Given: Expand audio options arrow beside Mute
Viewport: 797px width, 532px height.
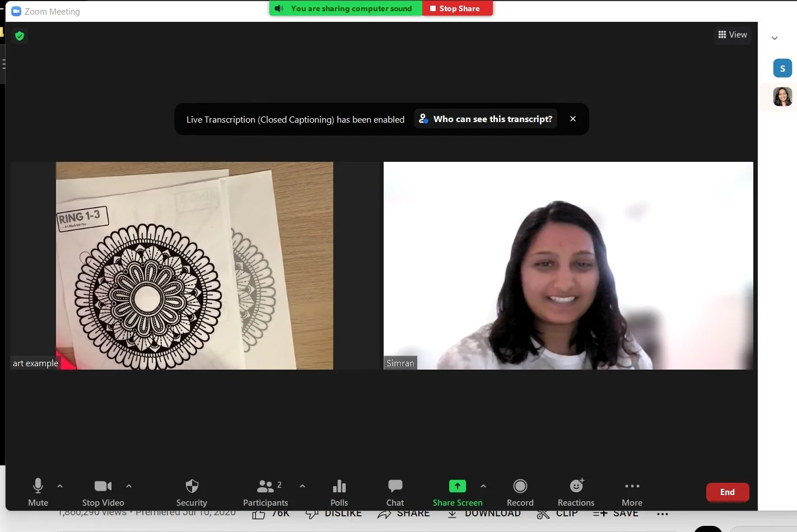Looking at the screenshot, I should click(x=60, y=486).
